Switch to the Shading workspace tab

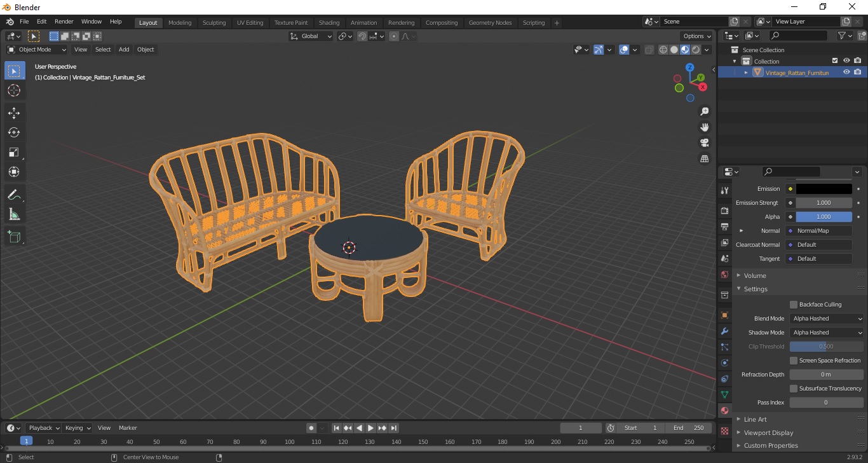(x=329, y=23)
